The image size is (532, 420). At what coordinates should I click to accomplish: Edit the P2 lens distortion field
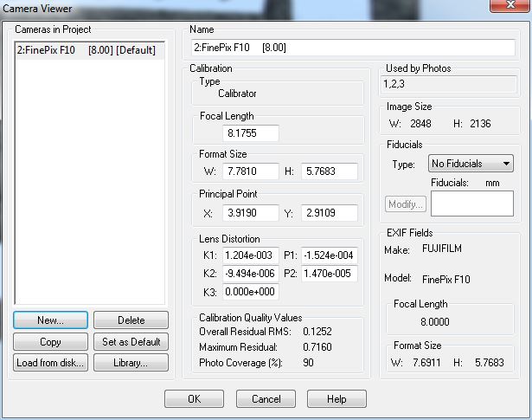point(330,274)
